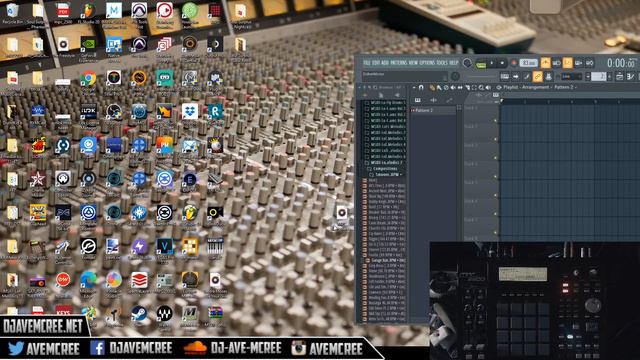Select Pattern 2 in the playlist picker
640x360 pixels.
pyautogui.click(x=433, y=110)
